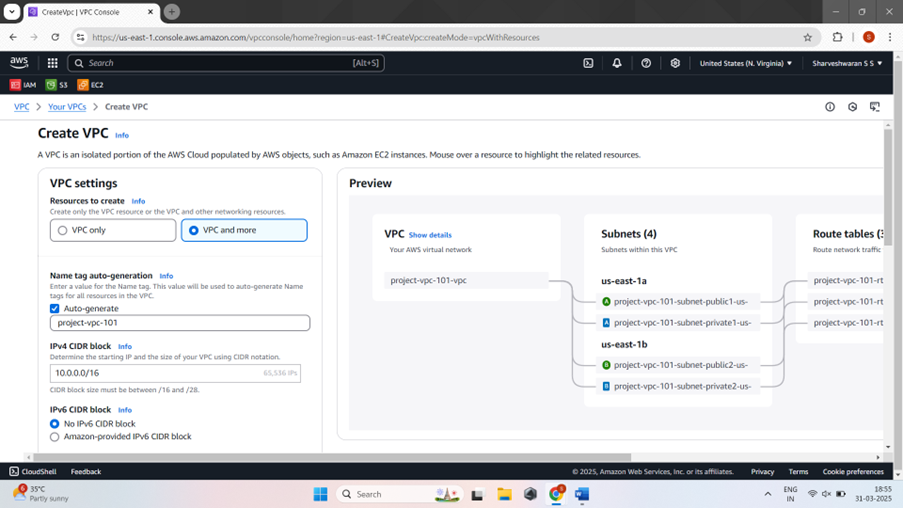903x508 pixels.
Task: Open CloudShell in the footer
Action: tap(33, 472)
